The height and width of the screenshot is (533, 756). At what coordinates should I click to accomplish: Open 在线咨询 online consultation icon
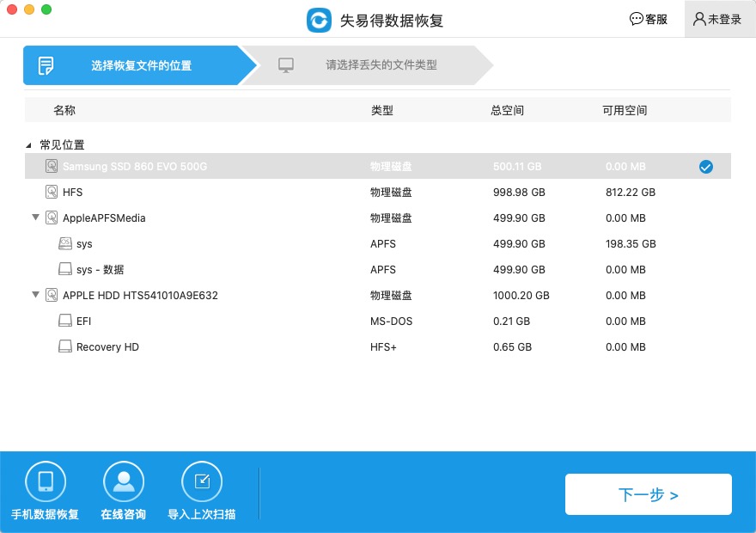pos(124,481)
